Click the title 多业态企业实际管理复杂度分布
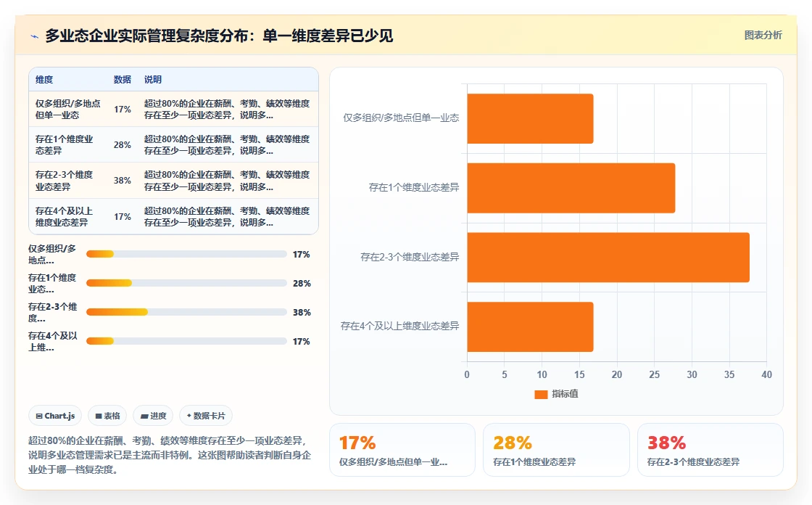The height and width of the screenshot is (505, 812). pos(219,36)
